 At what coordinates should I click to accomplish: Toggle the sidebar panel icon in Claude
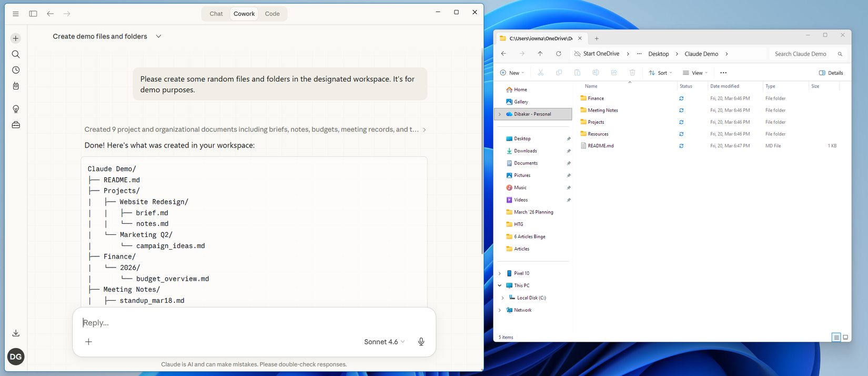[x=33, y=14]
